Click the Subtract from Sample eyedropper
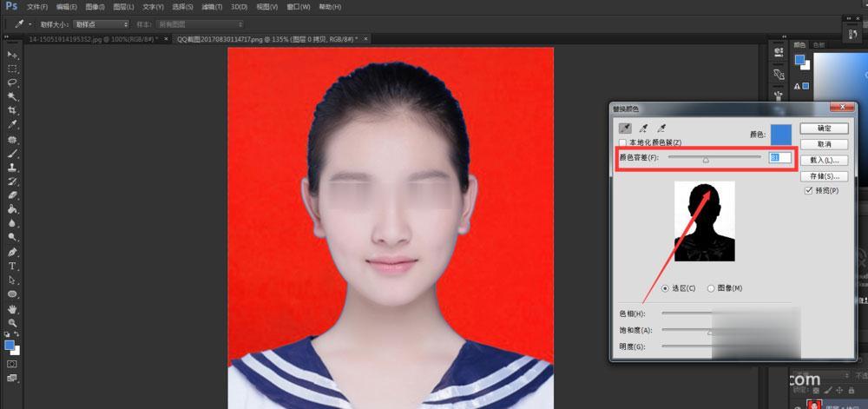868x409 pixels. point(661,129)
